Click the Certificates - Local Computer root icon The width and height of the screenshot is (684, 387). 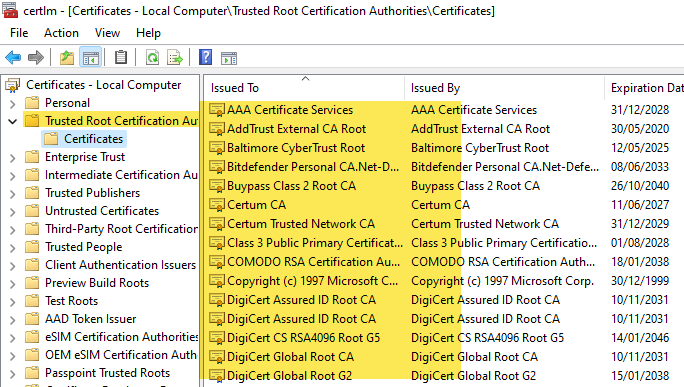pyautogui.click(x=13, y=85)
